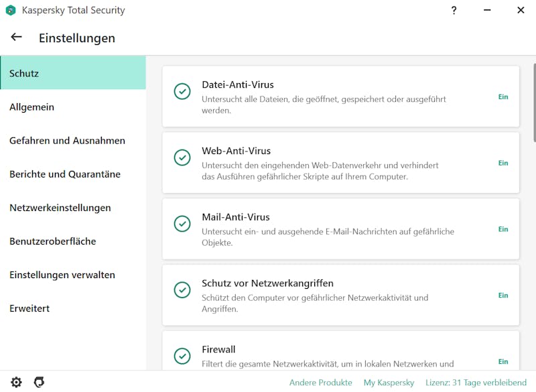This screenshot has width=536, height=392.
Task: Open the Gefahren und Ausnahmen section
Action: pos(73,141)
